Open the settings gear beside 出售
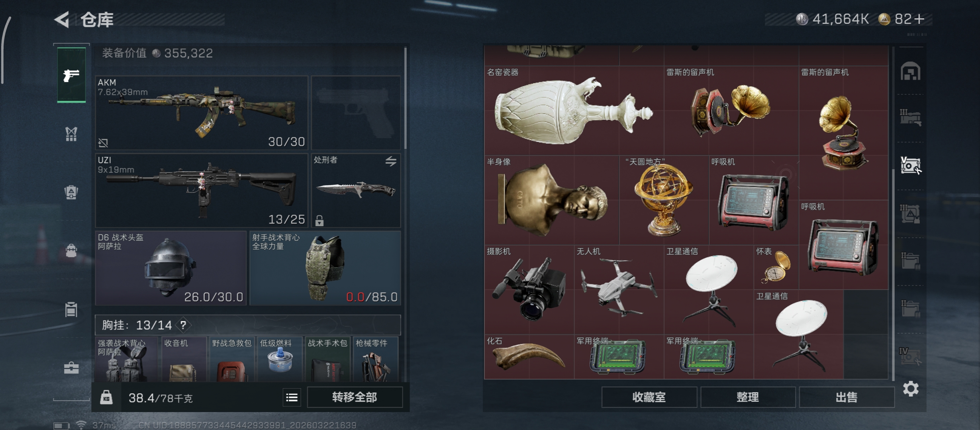The height and width of the screenshot is (430, 980). pyautogui.click(x=911, y=389)
